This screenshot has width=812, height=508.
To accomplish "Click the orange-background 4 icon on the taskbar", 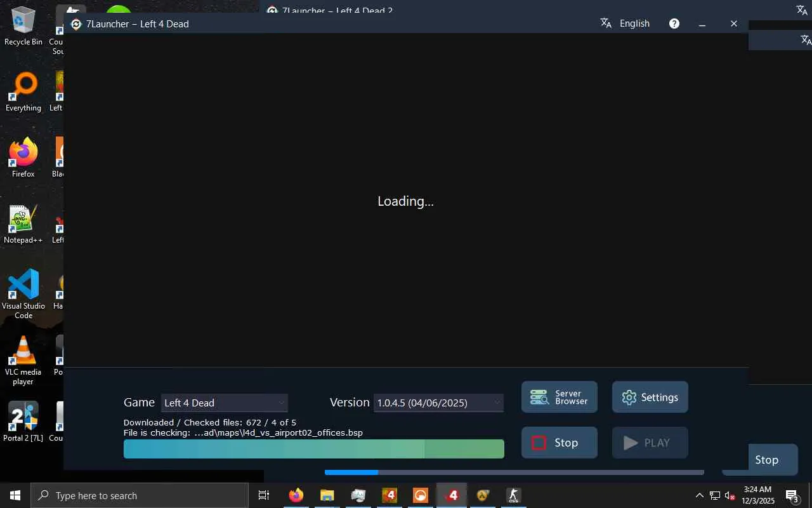I will click(390, 495).
